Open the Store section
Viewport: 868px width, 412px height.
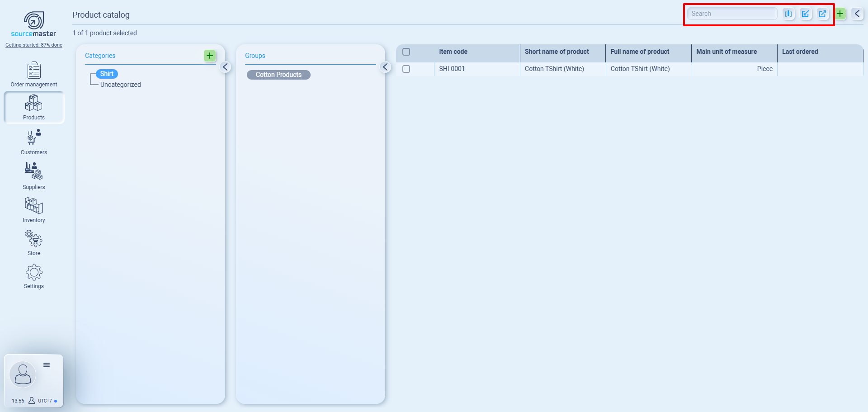click(34, 243)
